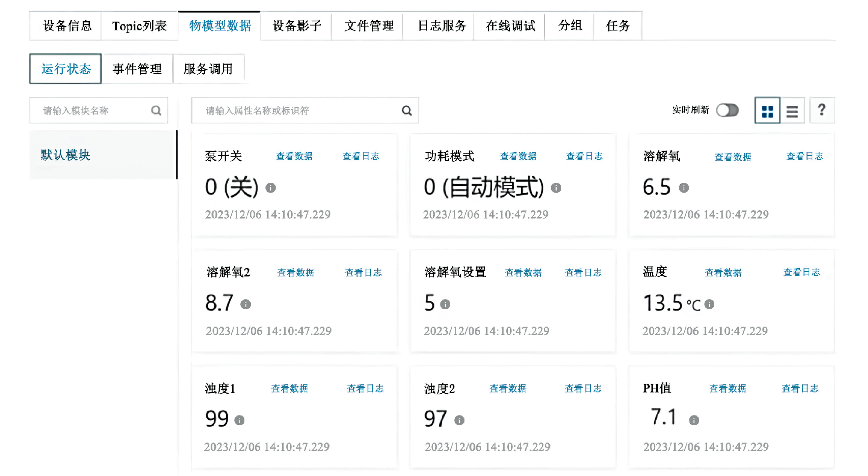Click info icon next to 泵开关 value

(x=271, y=187)
